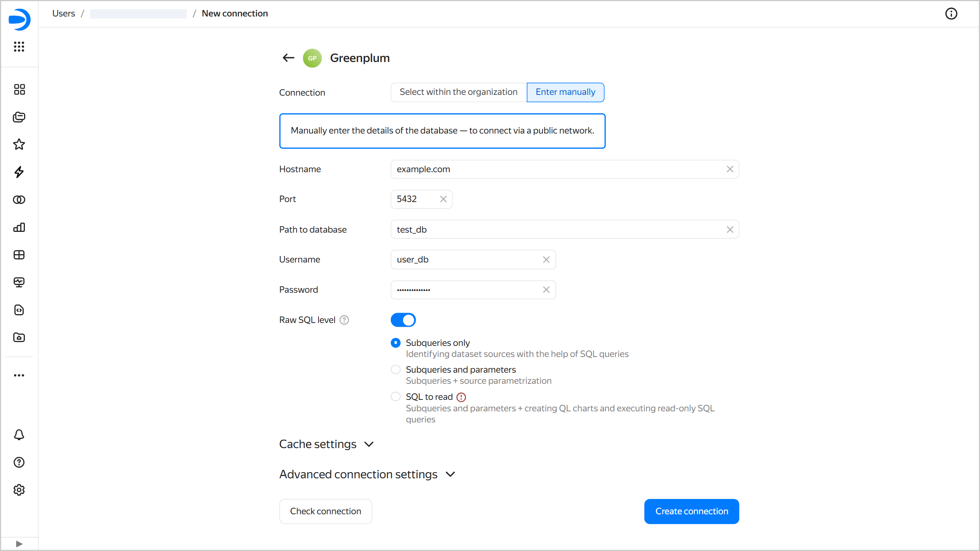The height and width of the screenshot is (551, 980).
Task: Click 'Identifying dataset sources' description text
Action: (x=517, y=354)
